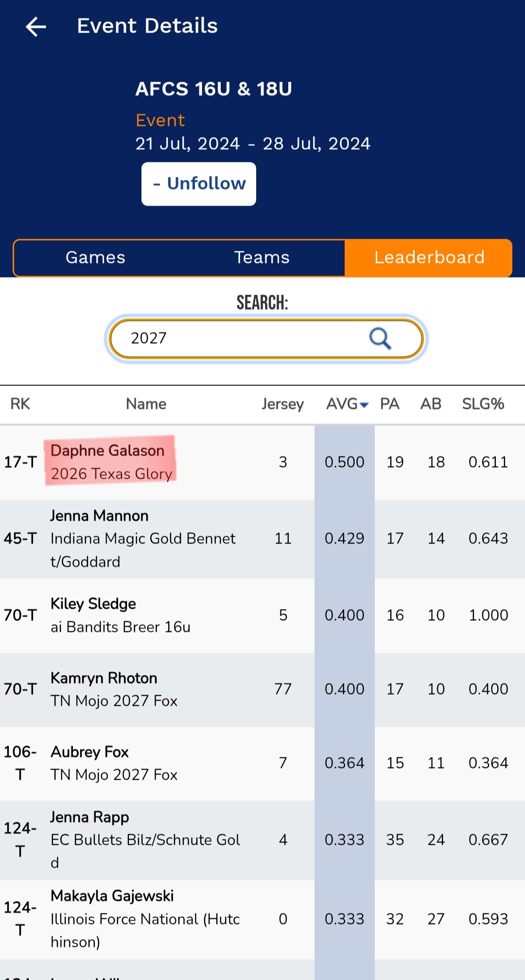Open Jenna Rapp's player entry
525x980 pixels.
point(262,840)
